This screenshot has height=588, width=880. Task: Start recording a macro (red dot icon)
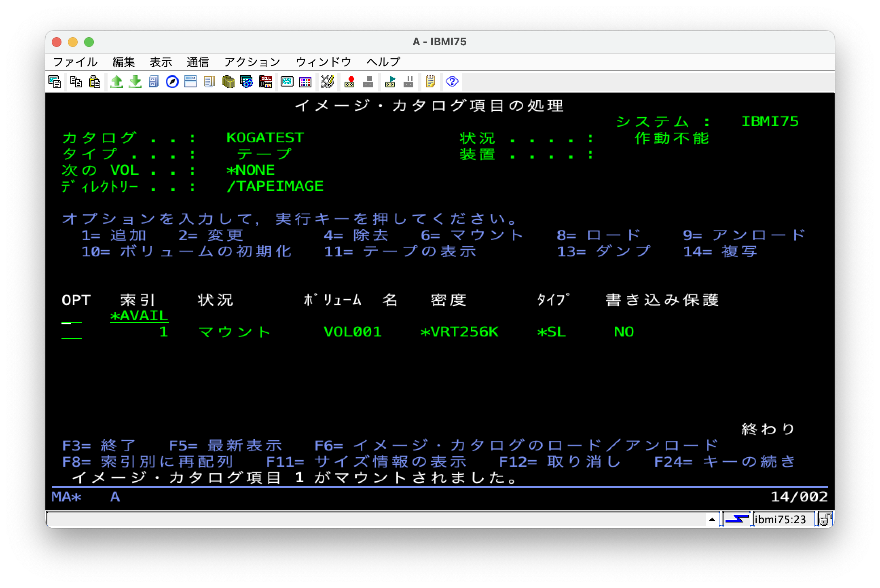349,82
